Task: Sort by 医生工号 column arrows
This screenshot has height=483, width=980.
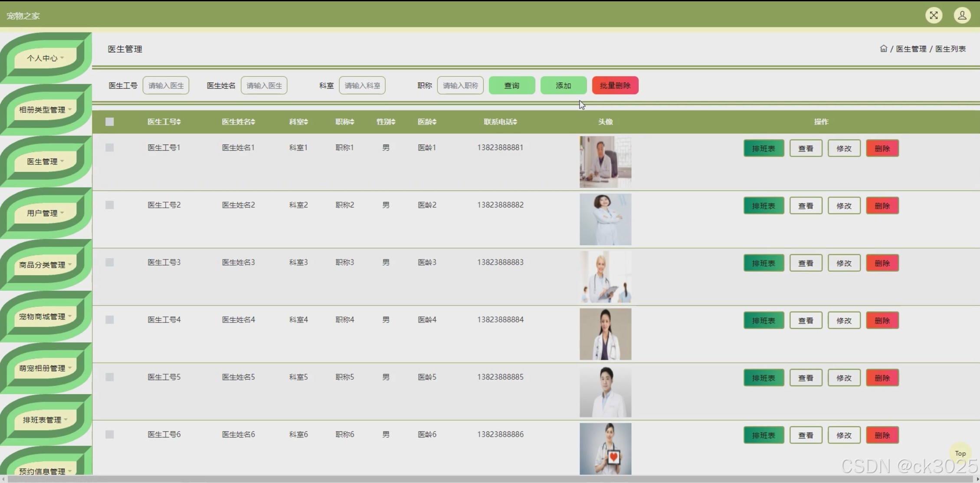Action: point(179,122)
